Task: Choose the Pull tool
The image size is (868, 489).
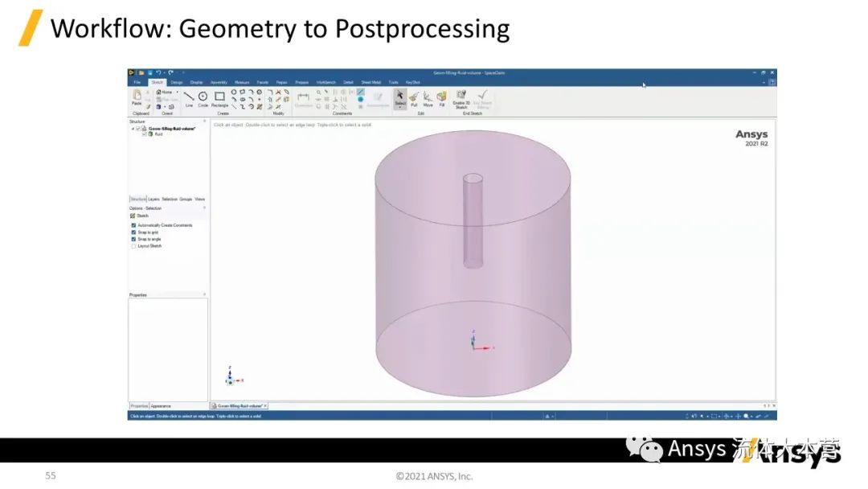Action: click(x=414, y=98)
